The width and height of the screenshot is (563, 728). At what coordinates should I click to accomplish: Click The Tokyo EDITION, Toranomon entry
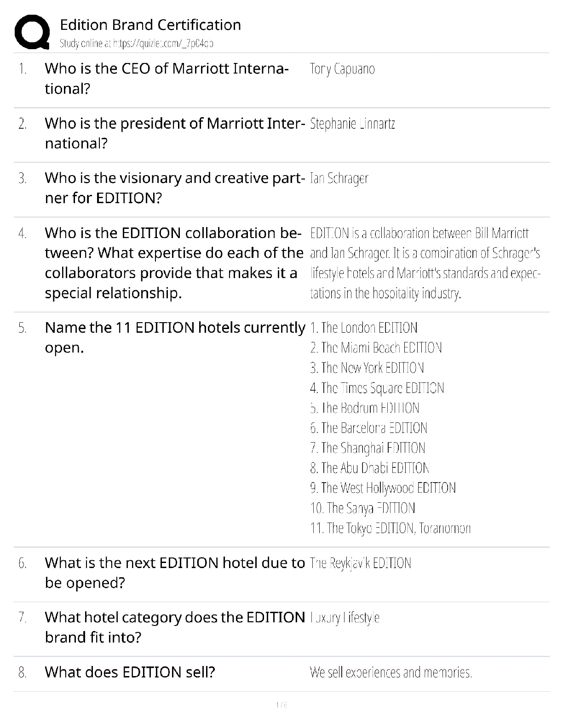pyautogui.click(x=391, y=528)
